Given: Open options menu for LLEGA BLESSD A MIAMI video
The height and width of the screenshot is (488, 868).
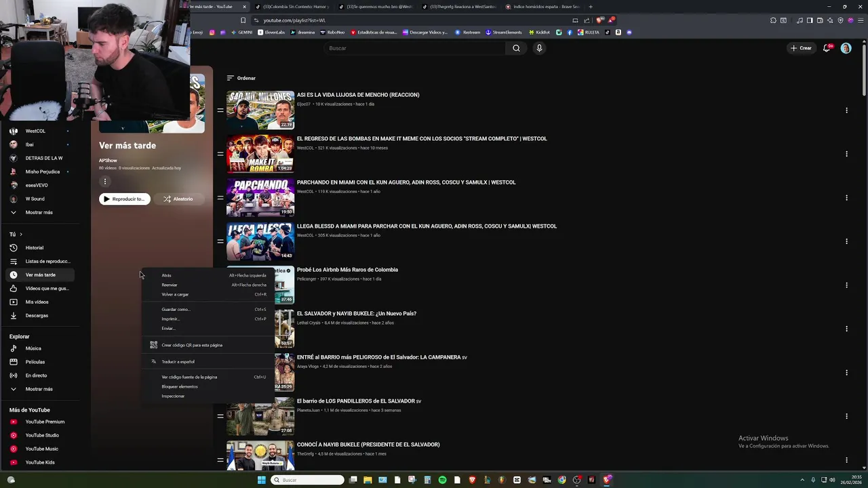Looking at the screenshot, I should pos(846,241).
